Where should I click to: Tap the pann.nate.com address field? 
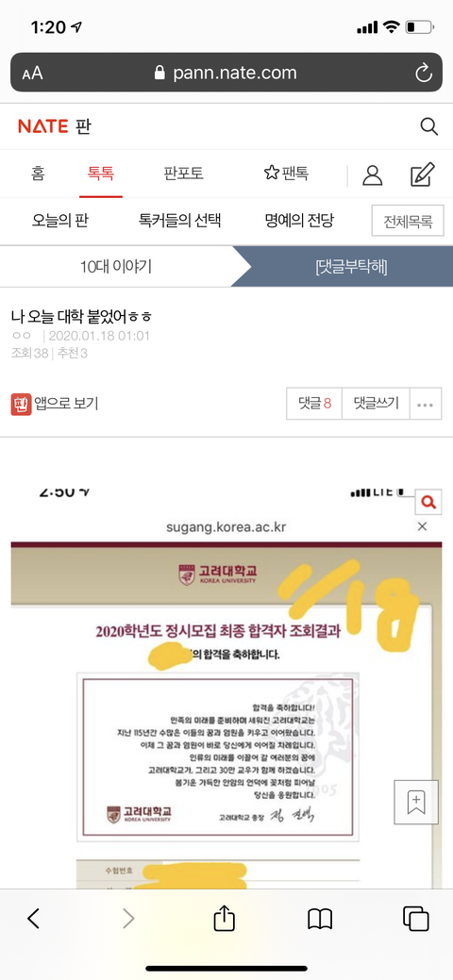click(226, 74)
